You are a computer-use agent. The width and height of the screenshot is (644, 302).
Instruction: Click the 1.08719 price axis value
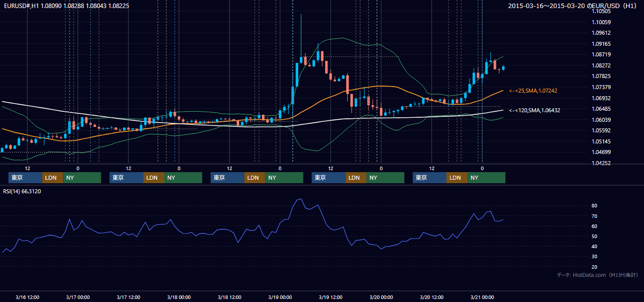tap(602, 54)
